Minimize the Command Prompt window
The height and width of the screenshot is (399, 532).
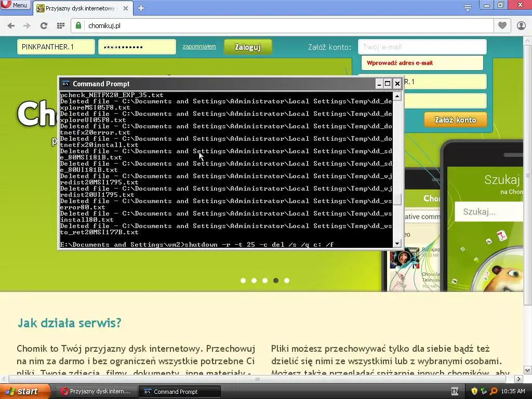coord(379,84)
